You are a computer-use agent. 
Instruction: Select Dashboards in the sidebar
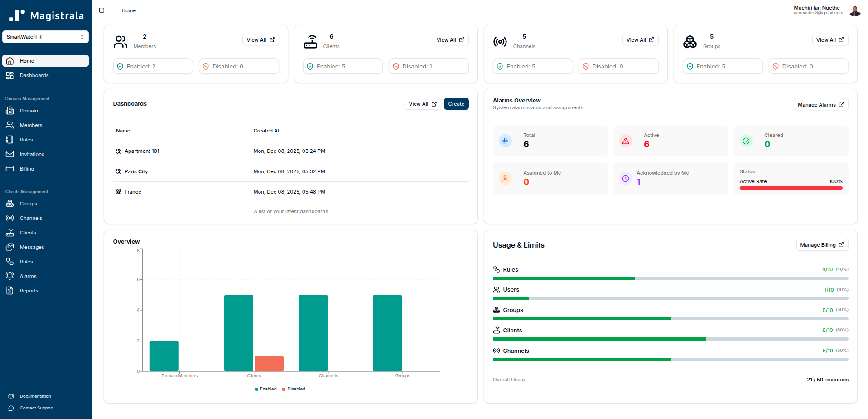coord(34,75)
